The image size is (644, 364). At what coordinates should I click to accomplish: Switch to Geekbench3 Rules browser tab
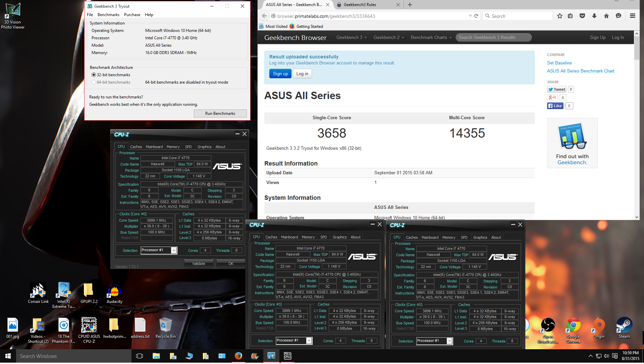click(x=368, y=5)
